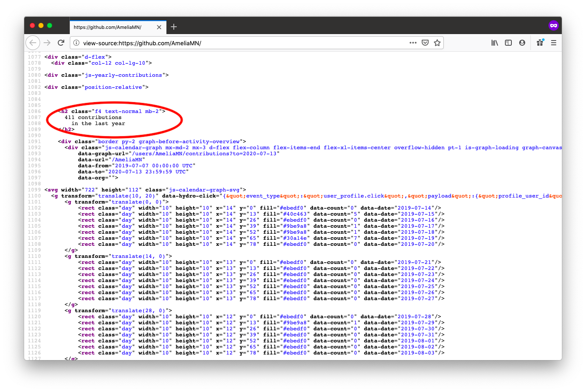Click the What's New gift icon

540,42
